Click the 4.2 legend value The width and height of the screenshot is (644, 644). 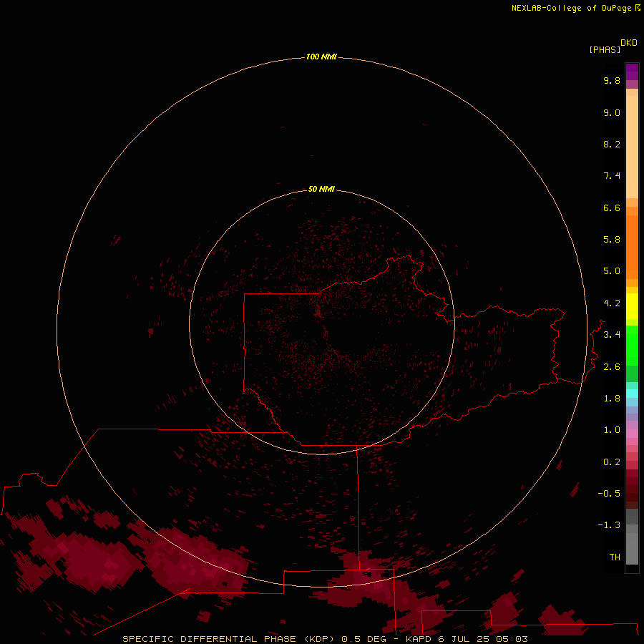pyautogui.click(x=612, y=303)
